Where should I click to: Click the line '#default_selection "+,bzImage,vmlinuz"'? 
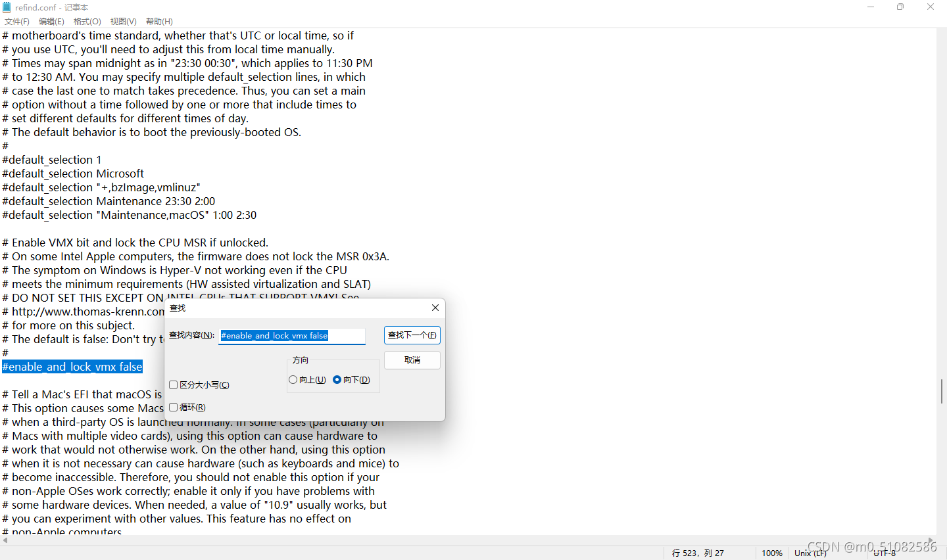pos(101,187)
